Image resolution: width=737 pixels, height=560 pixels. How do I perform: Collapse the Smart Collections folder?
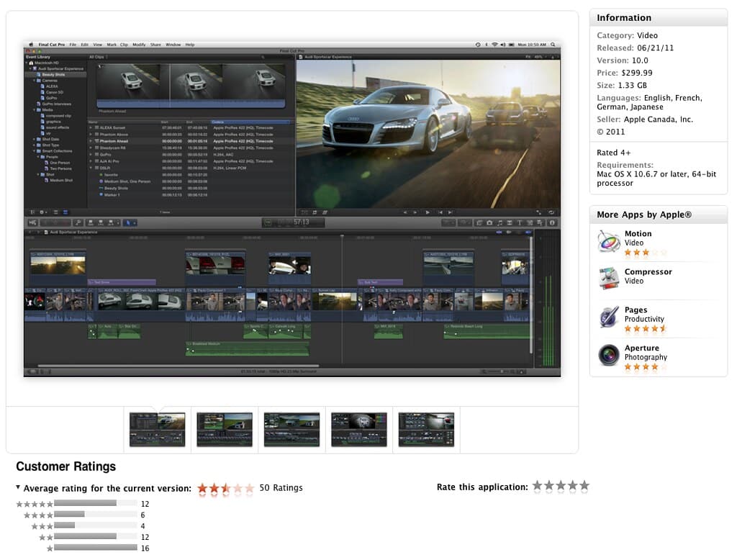35,151
